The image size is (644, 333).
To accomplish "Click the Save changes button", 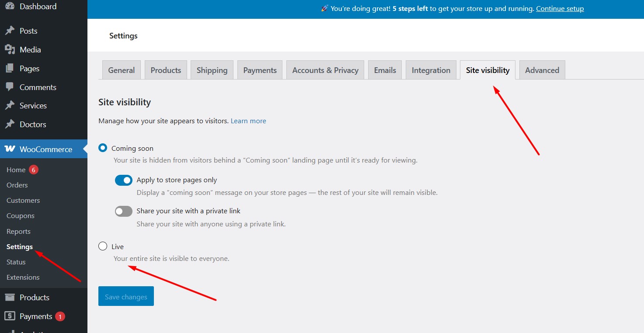I will (126, 296).
